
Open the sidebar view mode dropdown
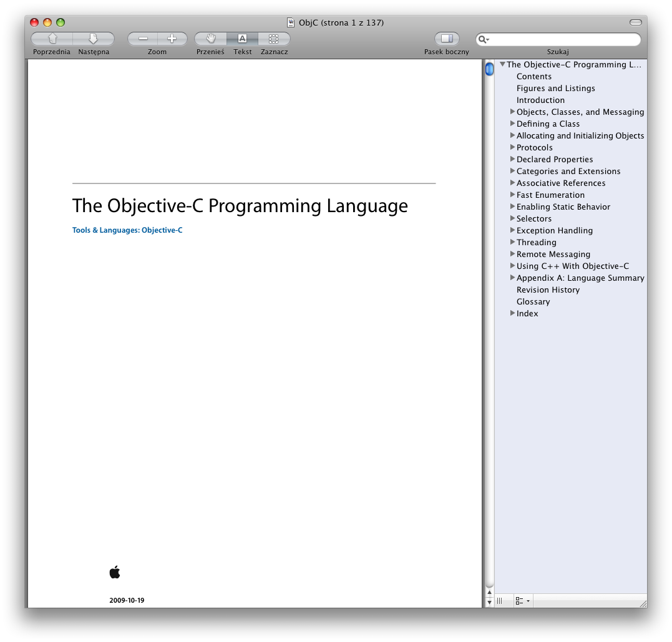pyautogui.click(x=523, y=601)
